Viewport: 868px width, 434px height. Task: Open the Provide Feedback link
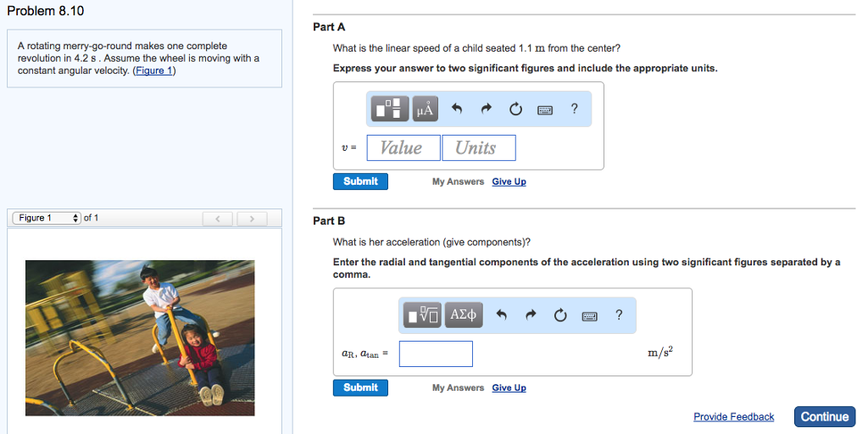[x=733, y=417]
